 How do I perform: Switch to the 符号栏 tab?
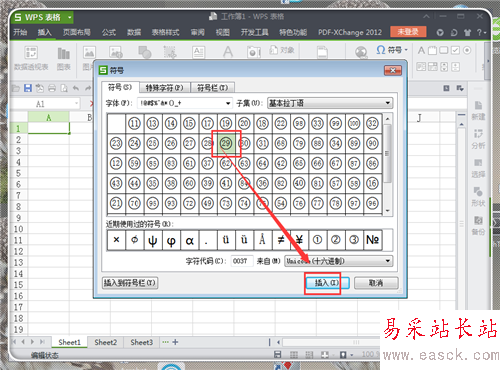212,88
